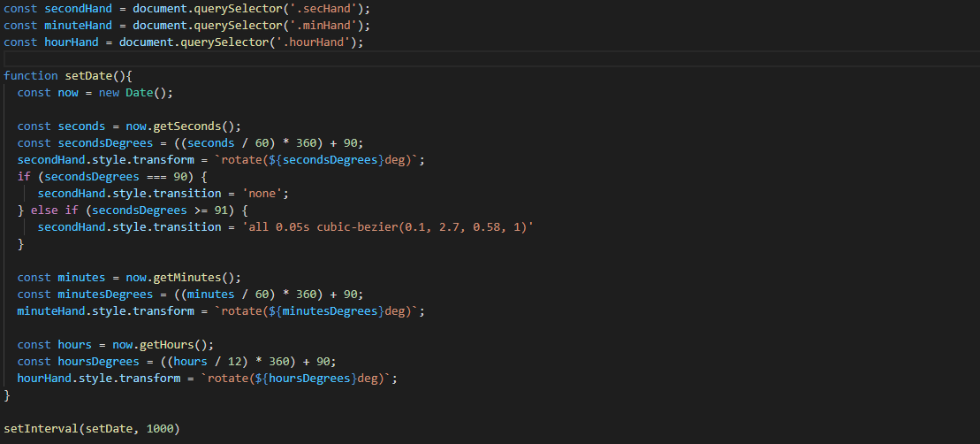Click 'const hourHand' declaration on third line
This screenshot has height=444, width=980.
[x=51, y=42]
